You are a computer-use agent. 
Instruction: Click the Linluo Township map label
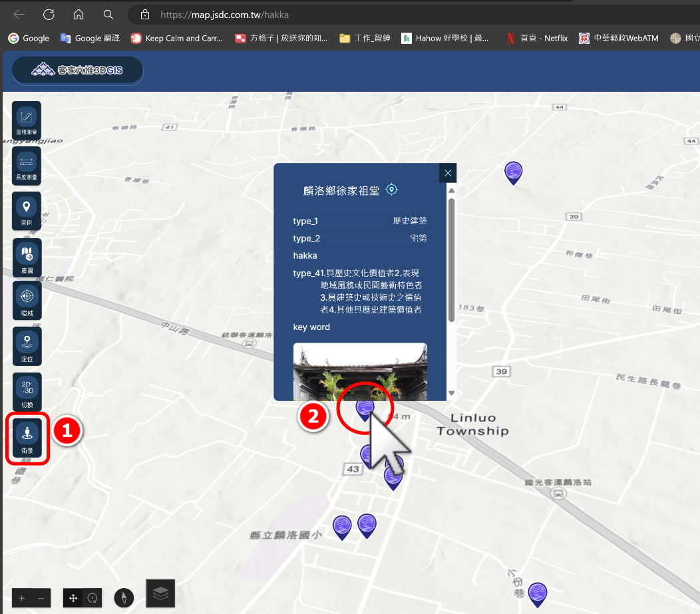point(473,424)
